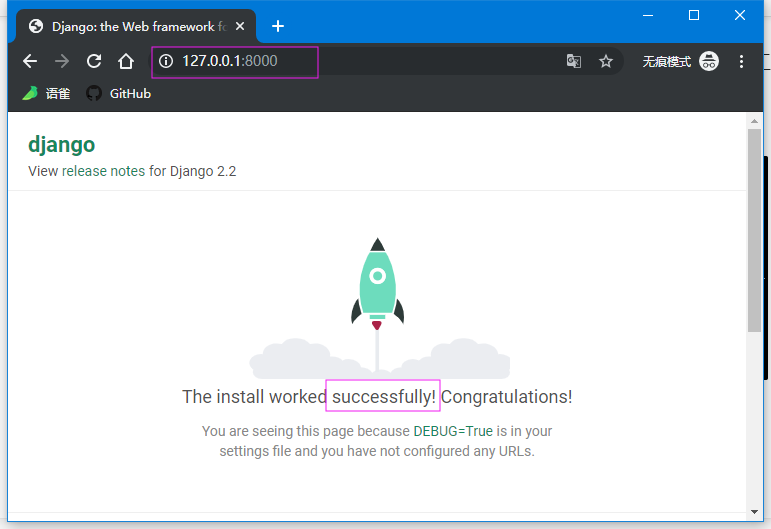Open the GitHub bookmark
771x529 pixels.
[x=119, y=93]
